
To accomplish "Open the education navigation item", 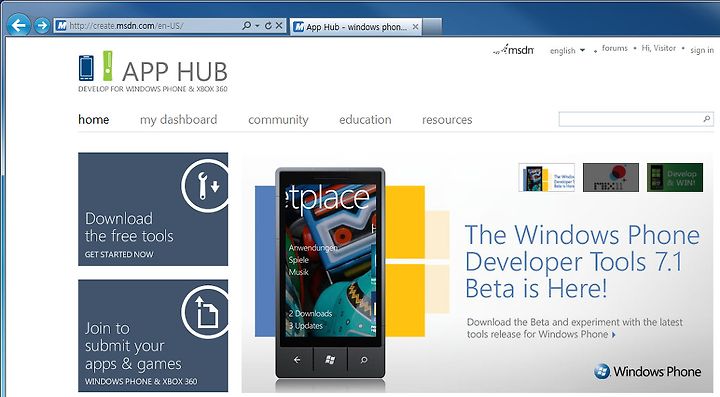I will (x=366, y=120).
